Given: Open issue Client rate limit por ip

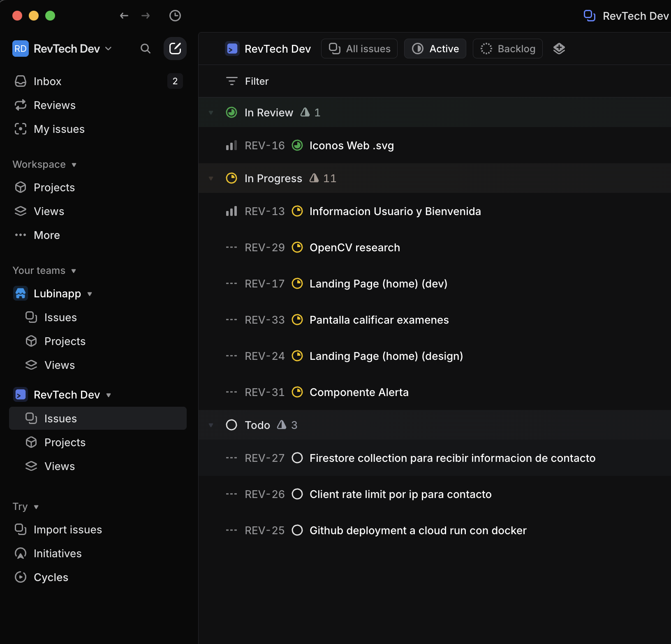Looking at the screenshot, I should tap(400, 494).
